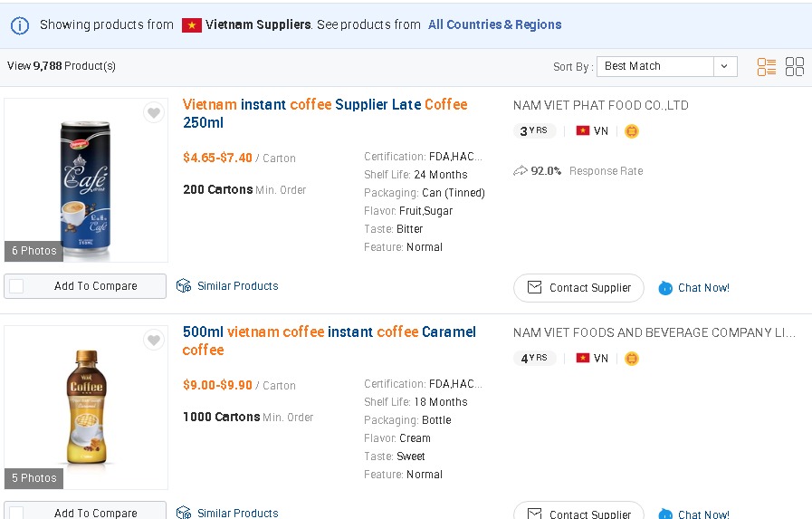The height and width of the screenshot is (519, 812).
Task: Switch to grid view layout icon
Action: pyautogui.click(x=795, y=66)
